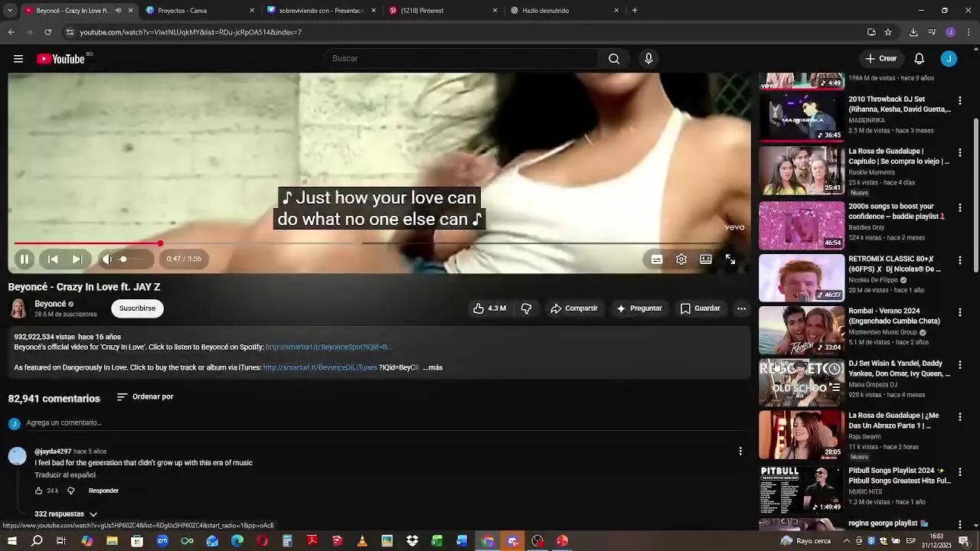The image size is (980, 551).
Task: Open the Ordenar por sort dropdown
Action: coord(145,397)
